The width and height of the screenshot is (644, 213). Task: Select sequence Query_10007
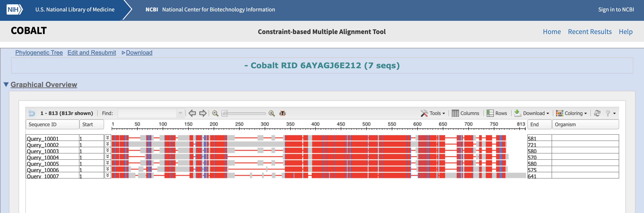click(x=43, y=176)
